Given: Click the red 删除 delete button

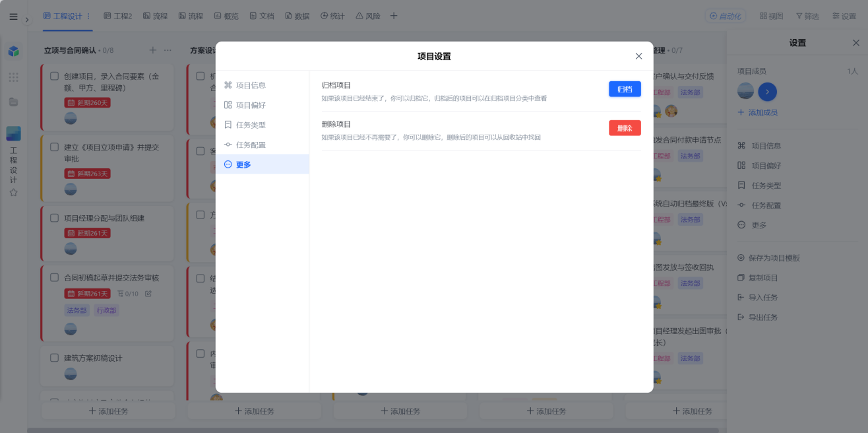Looking at the screenshot, I should pos(625,128).
